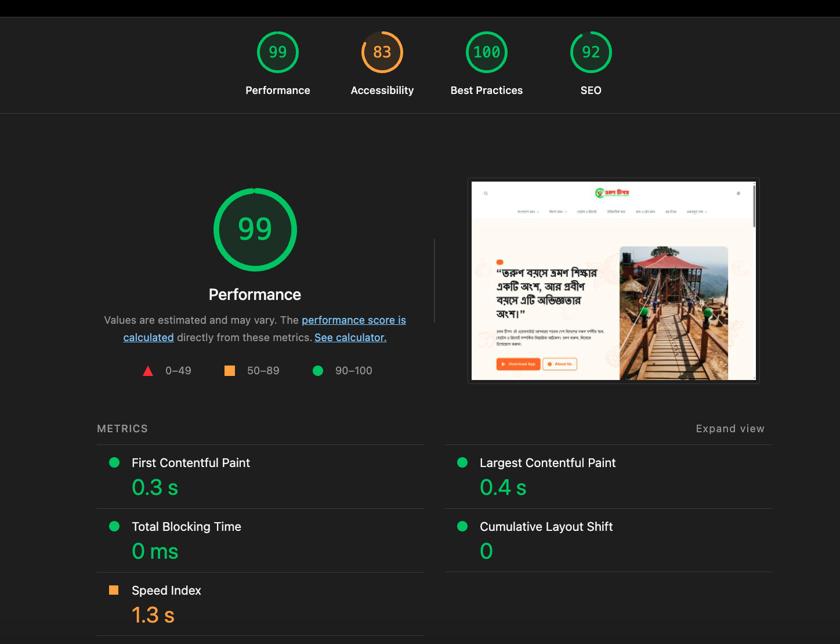Open the 'performance score is calculated' link

(x=353, y=320)
